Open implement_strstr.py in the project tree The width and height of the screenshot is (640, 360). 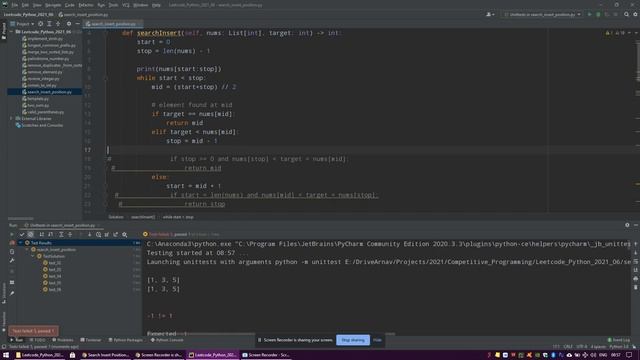(42, 39)
